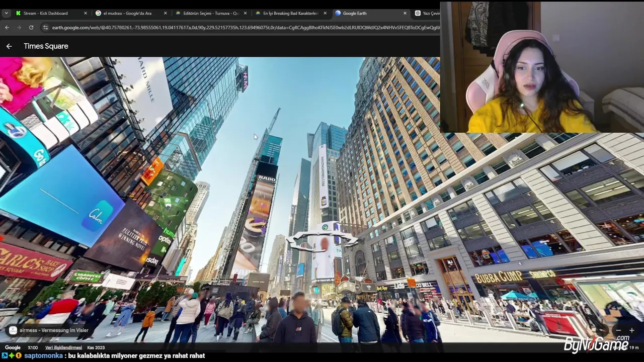Close the Google Earth tab
The width and height of the screenshot is (644, 362).
pyautogui.click(x=405, y=13)
